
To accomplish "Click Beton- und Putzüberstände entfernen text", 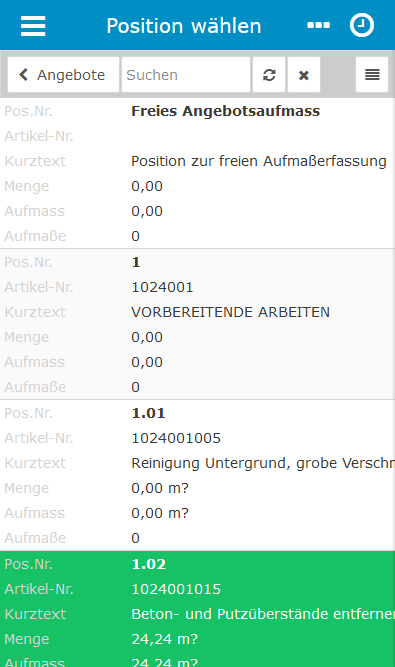I will [263, 614].
